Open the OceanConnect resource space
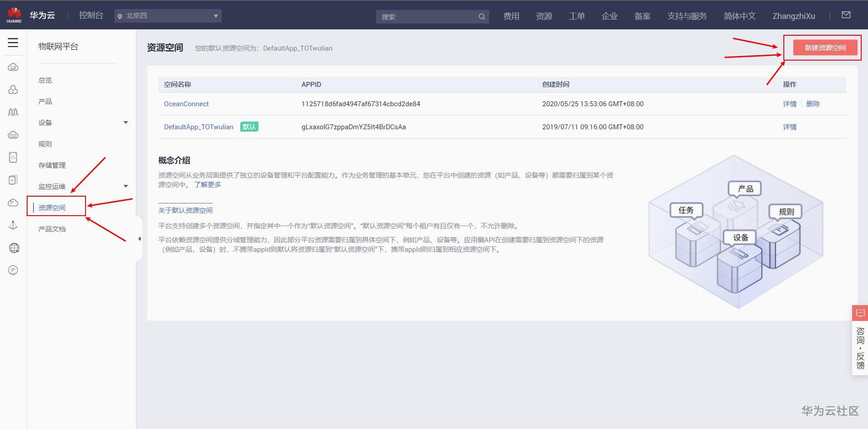This screenshot has height=429, width=868. click(186, 104)
